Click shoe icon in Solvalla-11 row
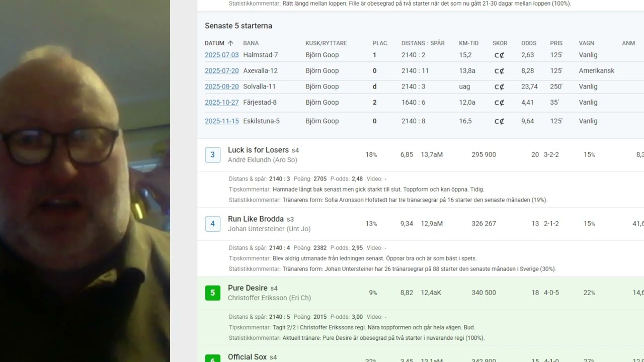Viewport: 644px width, 362px height. 499,87
